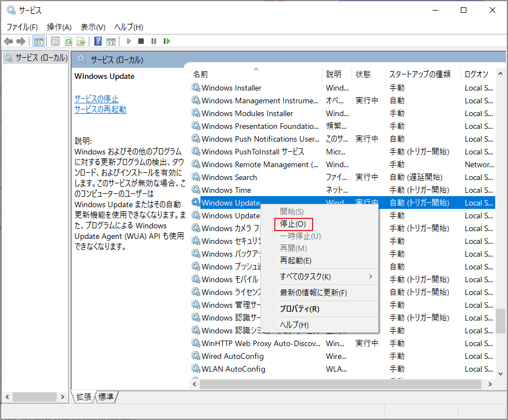The width and height of the screenshot is (508, 420).
Task: Select the gear icon beside WLAN AutoConfig
Action: tap(195, 368)
